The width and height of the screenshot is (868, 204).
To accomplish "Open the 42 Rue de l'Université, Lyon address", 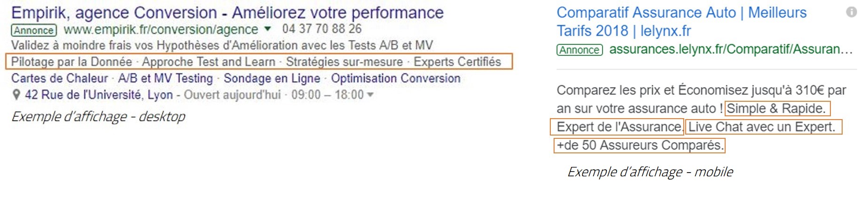I will (x=99, y=95).
